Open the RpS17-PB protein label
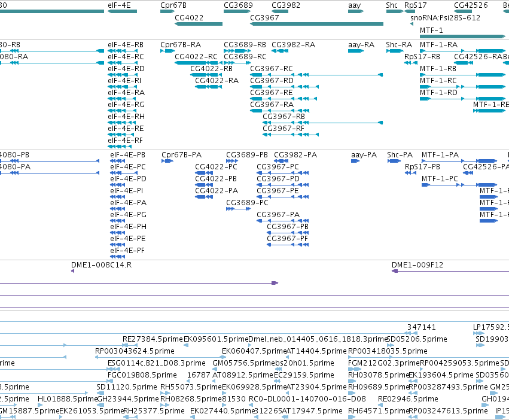 click(x=422, y=167)
